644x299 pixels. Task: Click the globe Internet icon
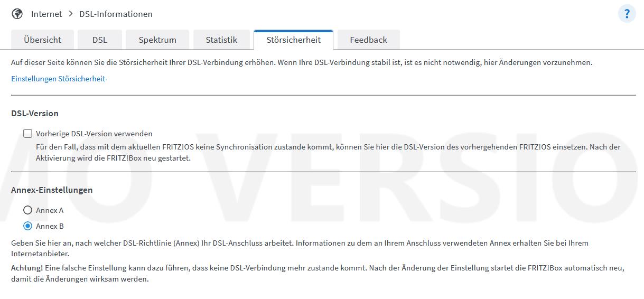tap(17, 14)
